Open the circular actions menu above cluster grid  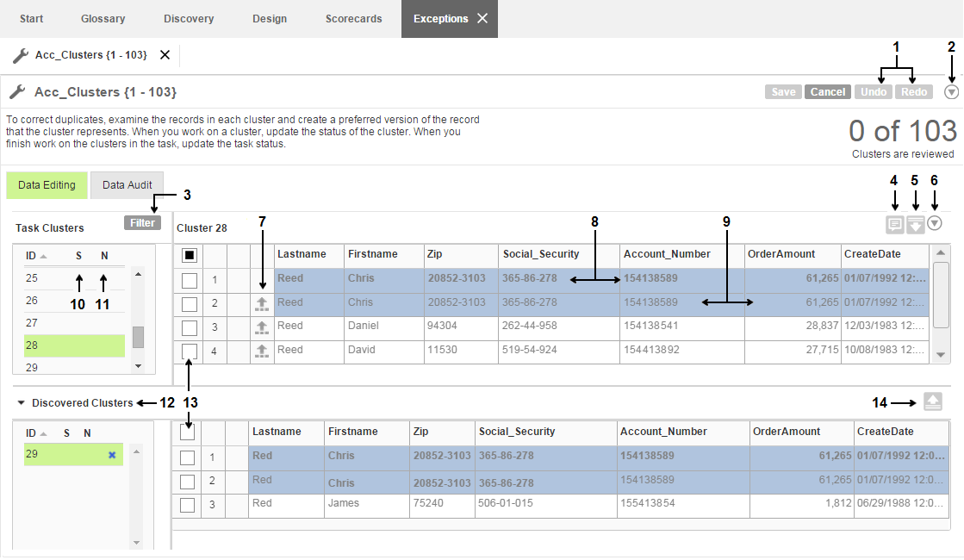(x=935, y=224)
